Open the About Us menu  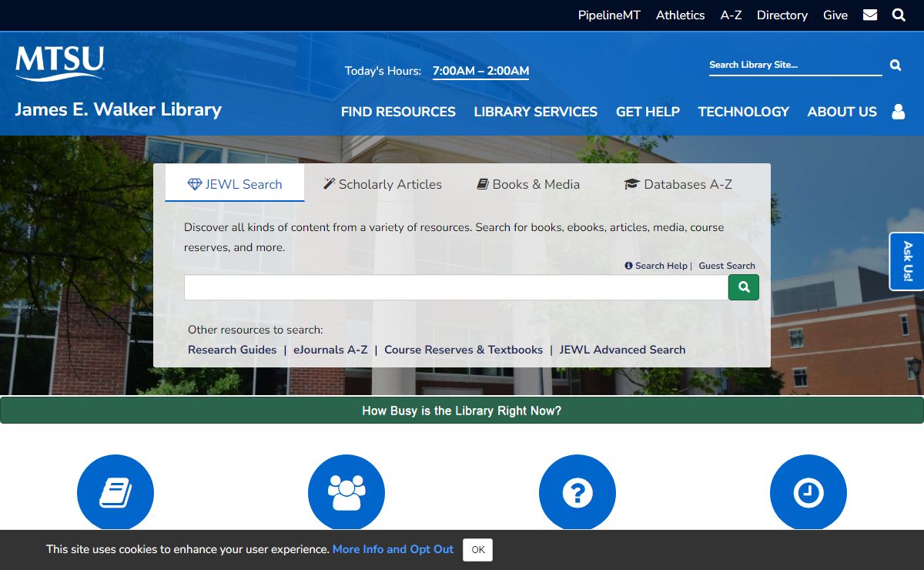(x=842, y=112)
